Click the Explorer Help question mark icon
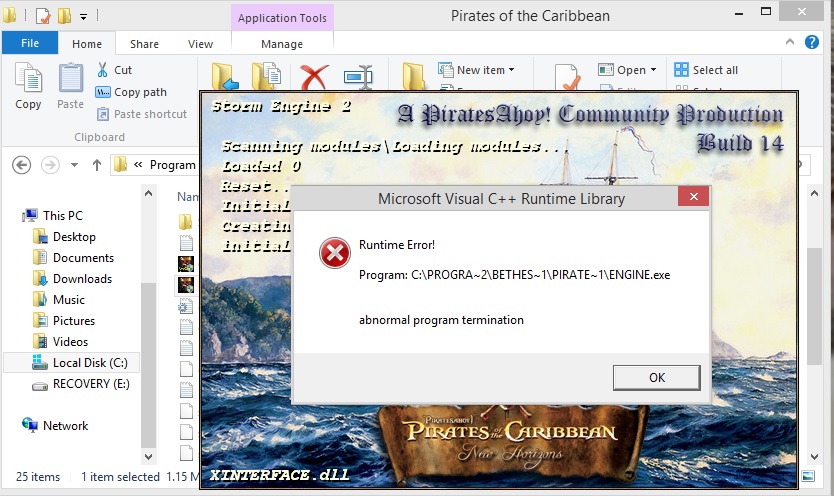 (812, 42)
